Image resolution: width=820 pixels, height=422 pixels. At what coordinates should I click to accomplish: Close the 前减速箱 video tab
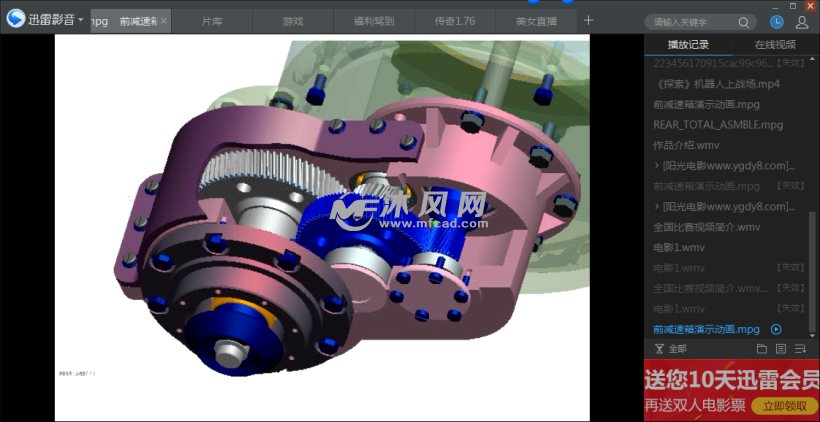(164, 21)
